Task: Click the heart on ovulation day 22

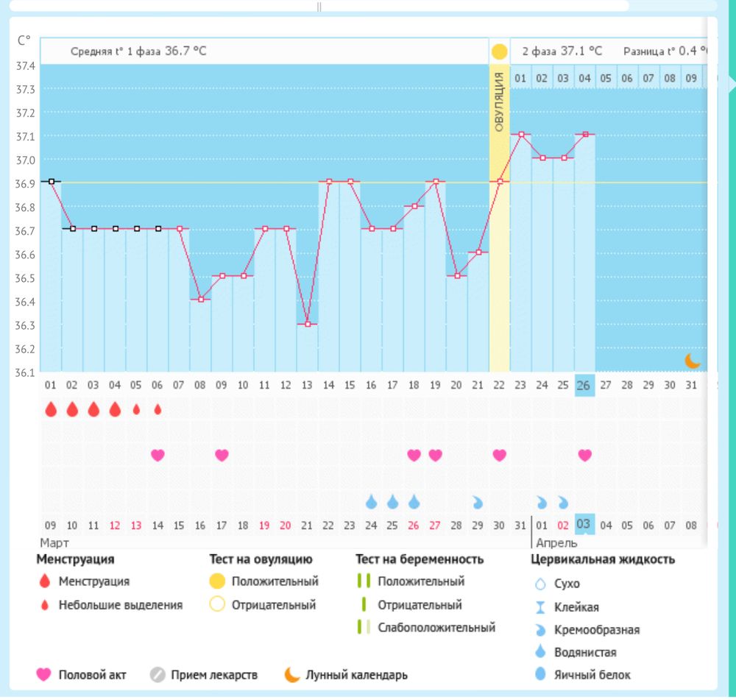Action: point(499,455)
